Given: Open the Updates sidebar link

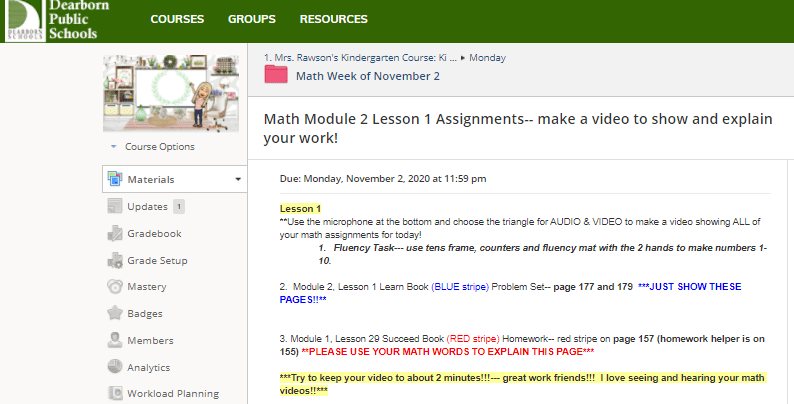Looking at the screenshot, I should coord(147,207).
